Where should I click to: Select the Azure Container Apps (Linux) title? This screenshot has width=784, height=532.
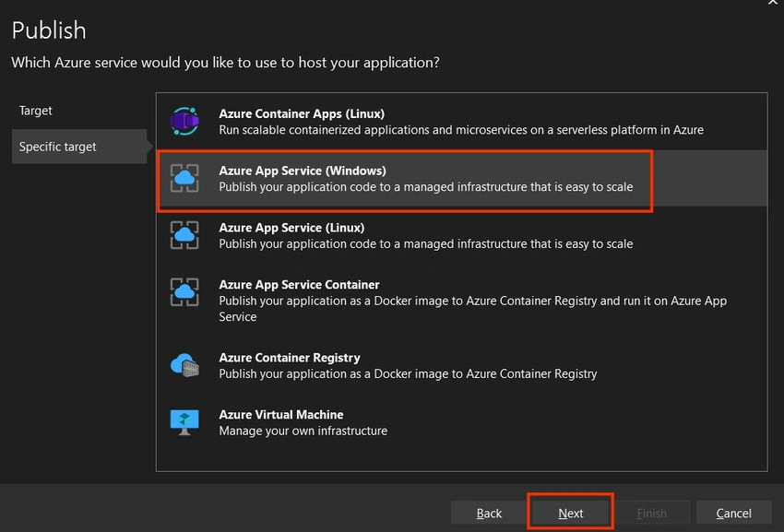pos(302,113)
